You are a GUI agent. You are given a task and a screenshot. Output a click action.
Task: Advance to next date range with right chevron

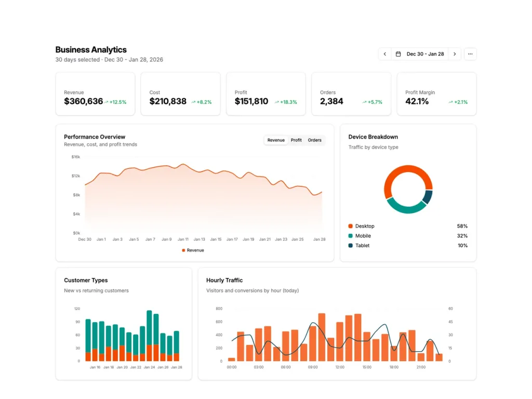click(455, 54)
